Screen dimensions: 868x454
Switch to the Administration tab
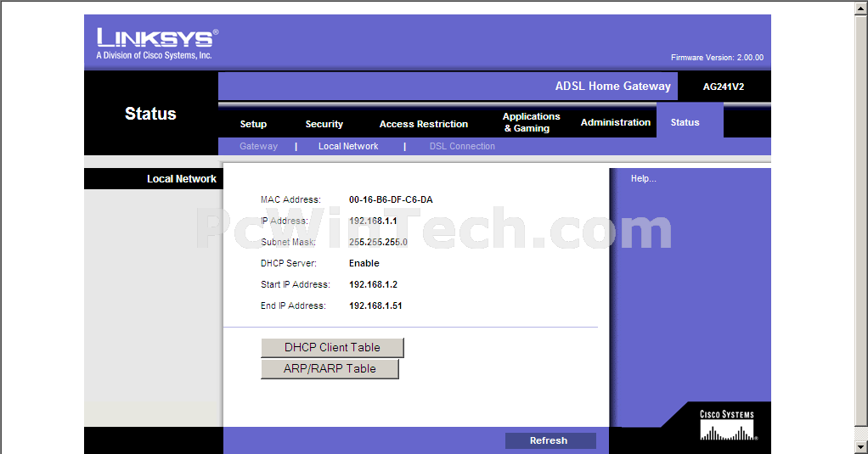coord(615,122)
